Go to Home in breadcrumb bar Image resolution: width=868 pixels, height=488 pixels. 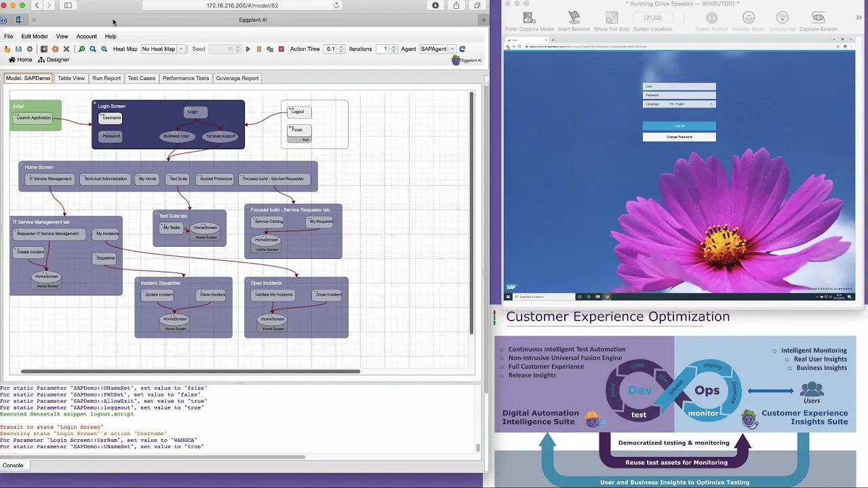pos(20,60)
